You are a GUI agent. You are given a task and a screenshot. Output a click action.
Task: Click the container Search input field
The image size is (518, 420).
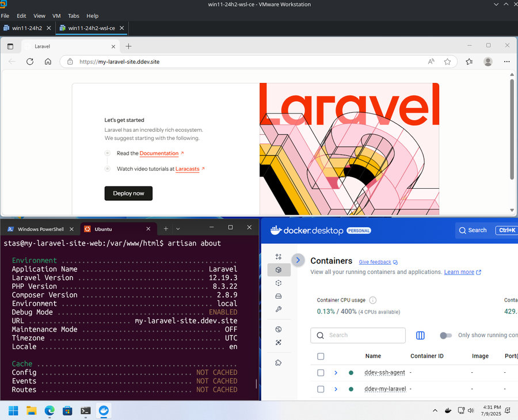pyautogui.click(x=358, y=335)
